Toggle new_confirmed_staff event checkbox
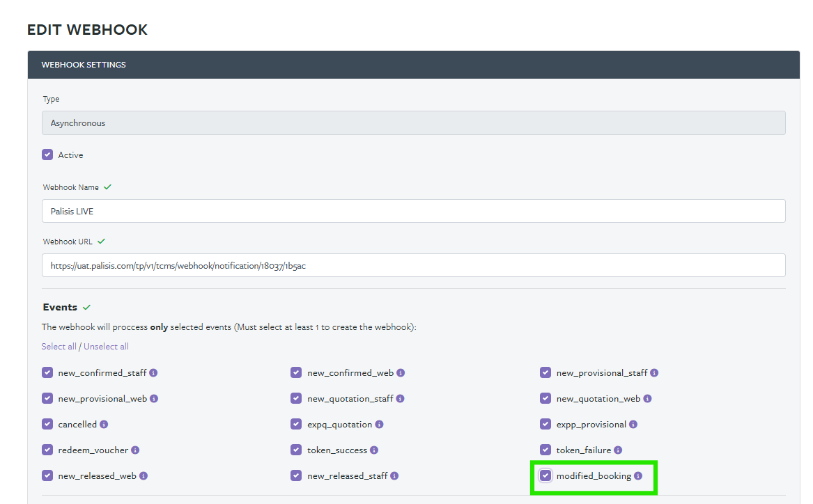The image size is (813, 504). pos(47,373)
